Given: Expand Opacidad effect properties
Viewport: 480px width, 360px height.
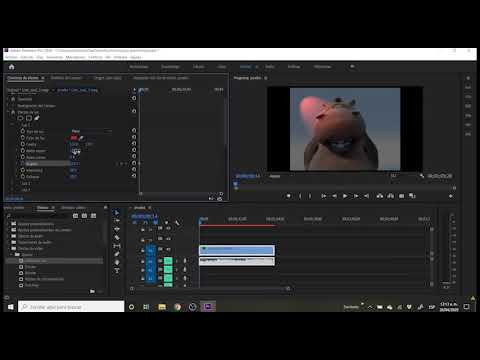Looking at the screenshot, I should click(8, 99).
